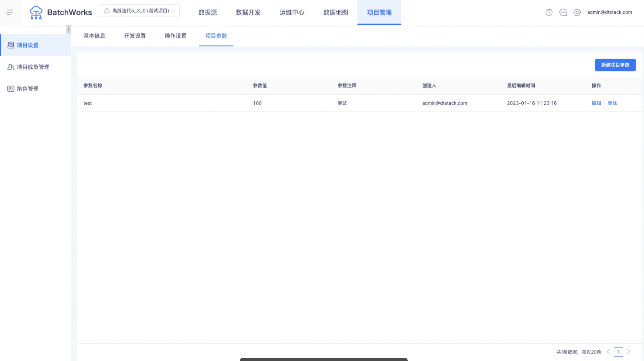The image size is (644, 361).
Task: Click 参数注释 column header
Action: click(347, 86)
